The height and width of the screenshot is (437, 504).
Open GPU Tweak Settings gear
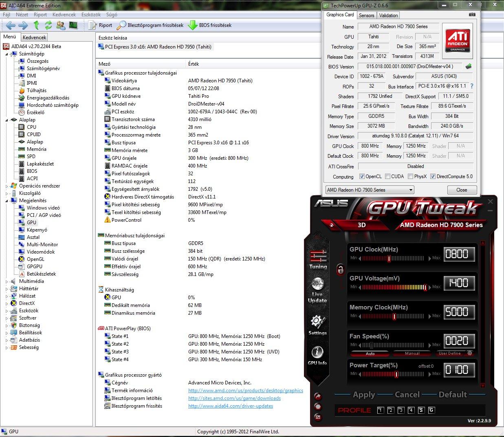pyautogui.click(x=317, y=325)
